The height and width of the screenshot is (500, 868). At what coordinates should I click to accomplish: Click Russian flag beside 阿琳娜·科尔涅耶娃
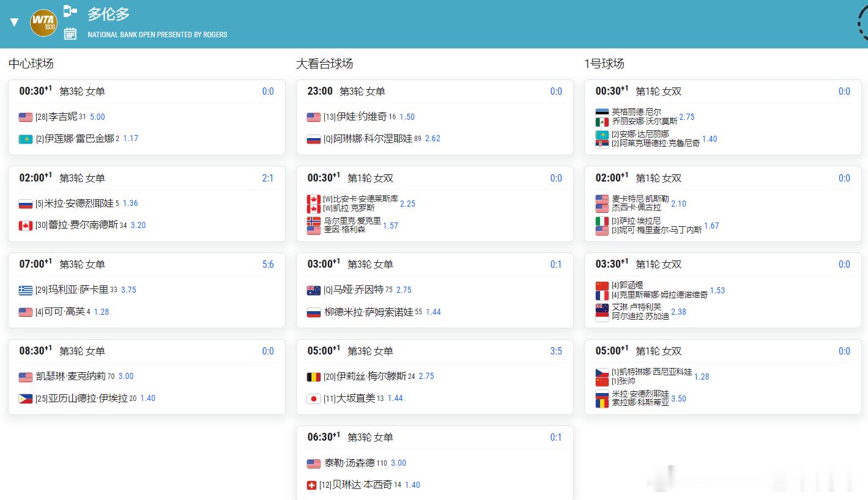coord(314,139)
